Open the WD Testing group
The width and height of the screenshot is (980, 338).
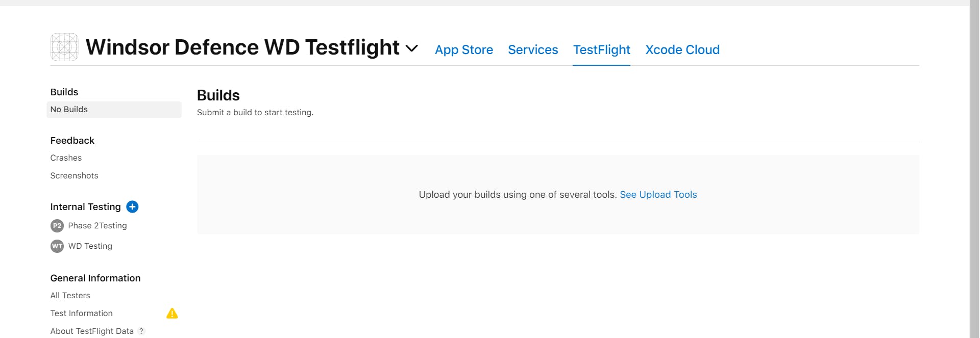(x=90, y=246)
